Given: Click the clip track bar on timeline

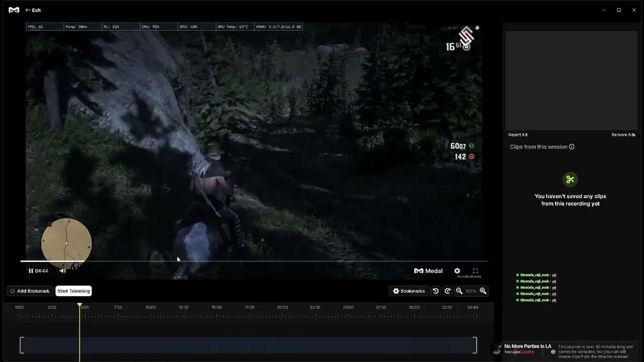Looking at the screenshot, I should click(x=248, y=345).
